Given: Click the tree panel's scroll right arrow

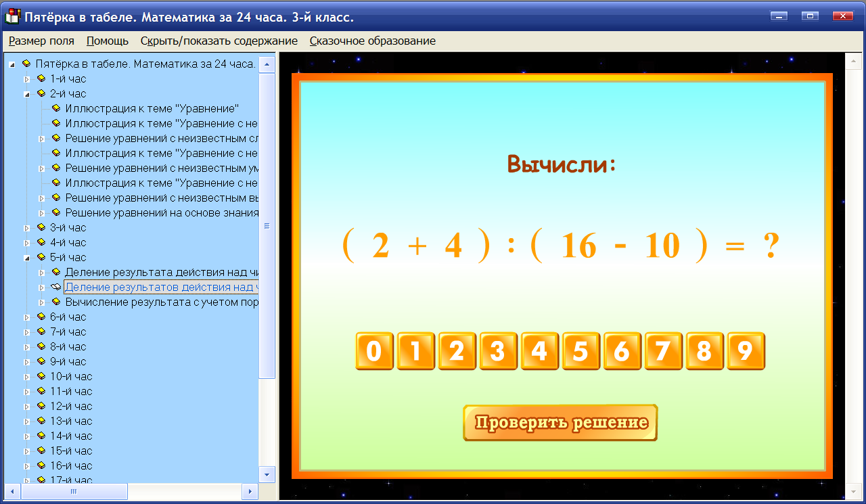Looking at the screenshot, I should point(250,491).
